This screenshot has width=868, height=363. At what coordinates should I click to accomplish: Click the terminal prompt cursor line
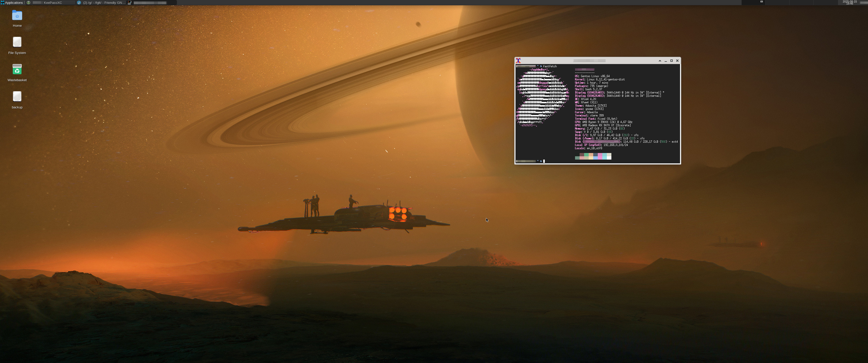(544, 161)
